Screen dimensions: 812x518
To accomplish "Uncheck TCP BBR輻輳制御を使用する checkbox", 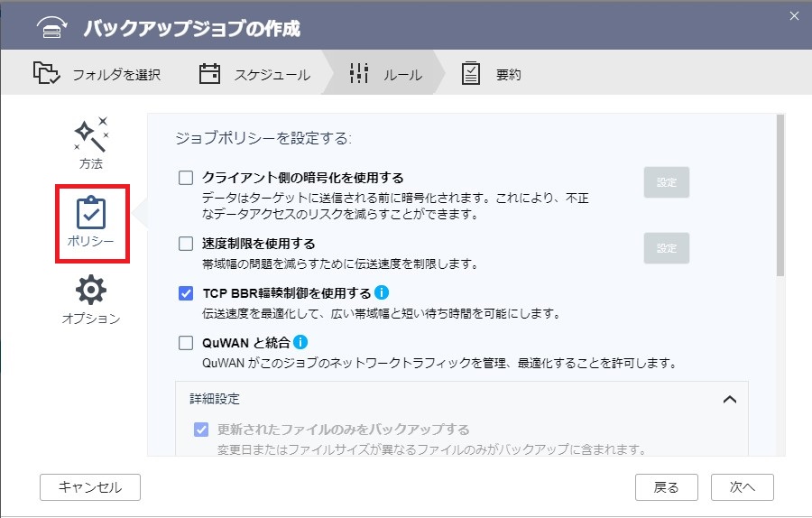I will point(186,293).
